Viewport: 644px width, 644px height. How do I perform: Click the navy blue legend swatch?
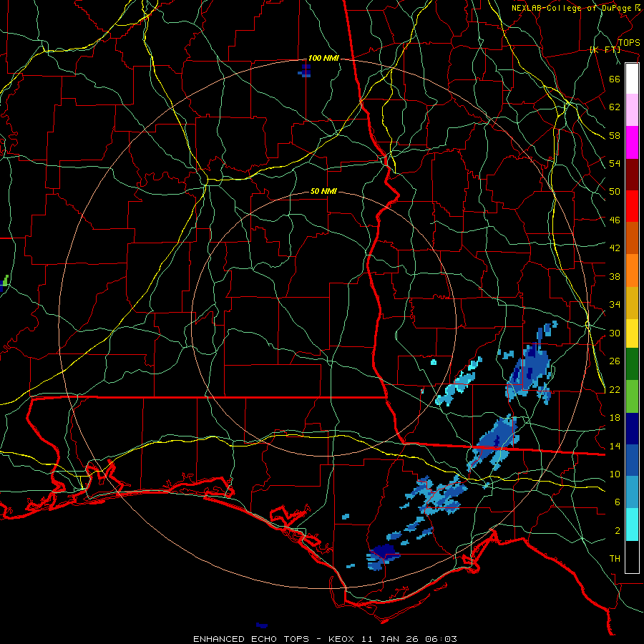(x=632, y=429)
